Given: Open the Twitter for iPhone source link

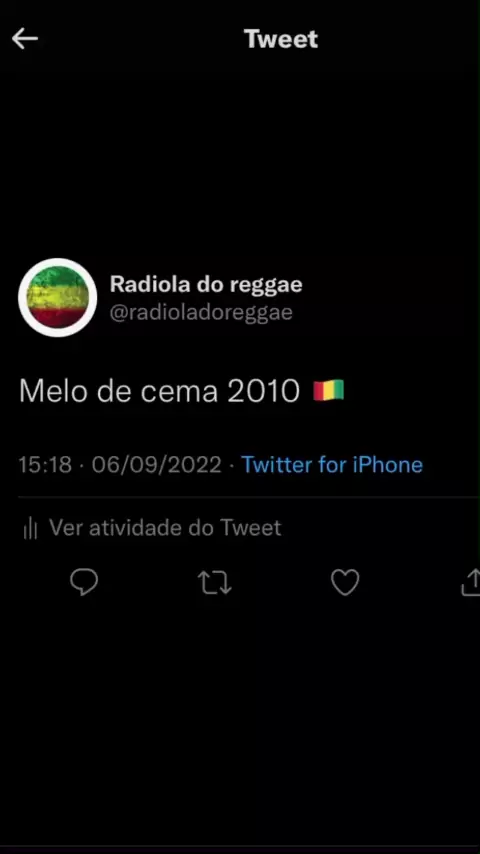Looking at the screenshot, I should [x=332, y=465].
